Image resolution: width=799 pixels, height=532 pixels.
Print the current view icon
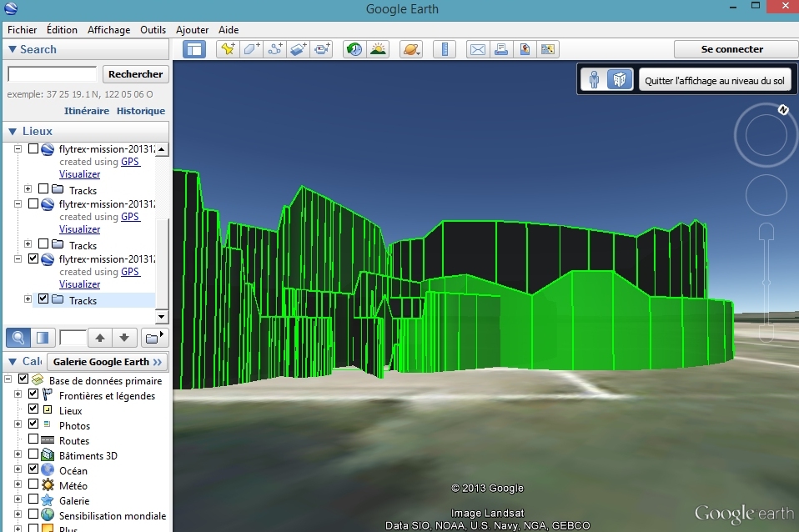click(501, 49)
